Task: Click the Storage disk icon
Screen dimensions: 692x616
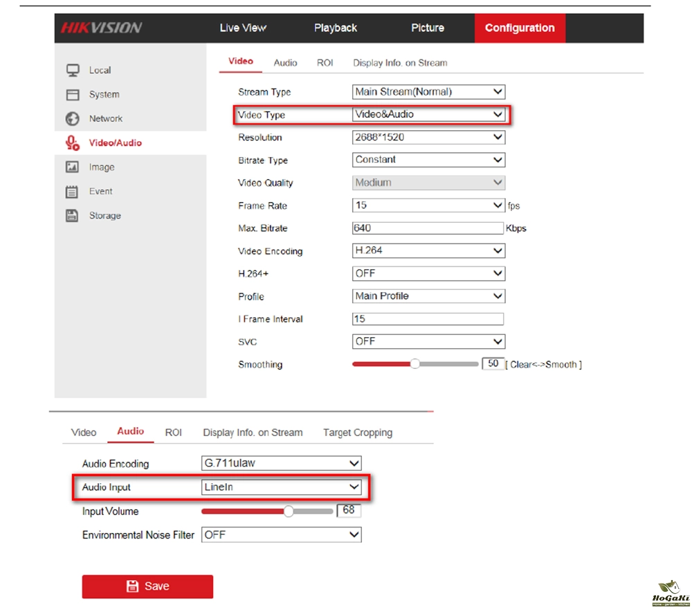Action: [x=72, y=216]
